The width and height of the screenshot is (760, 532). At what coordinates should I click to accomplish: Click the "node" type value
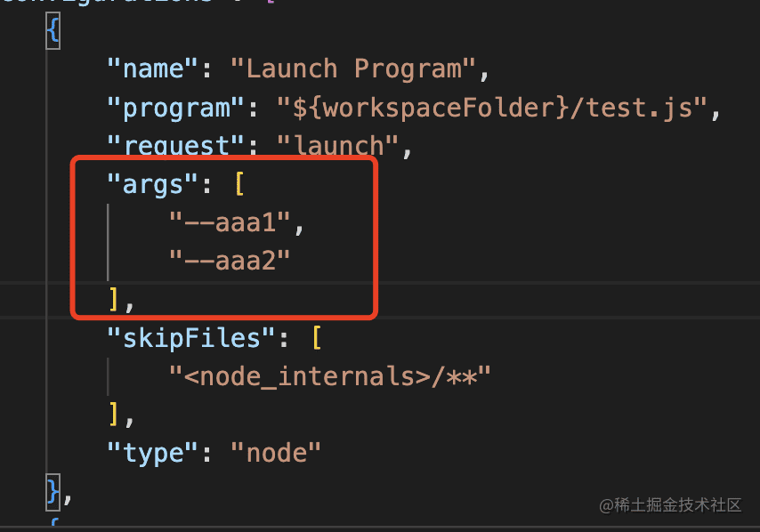point(275,452)
